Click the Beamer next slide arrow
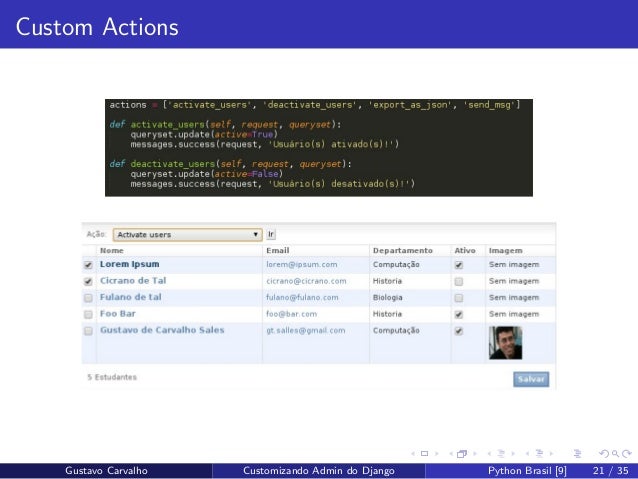Screen dimensions: 638x479 pos(437,453)
